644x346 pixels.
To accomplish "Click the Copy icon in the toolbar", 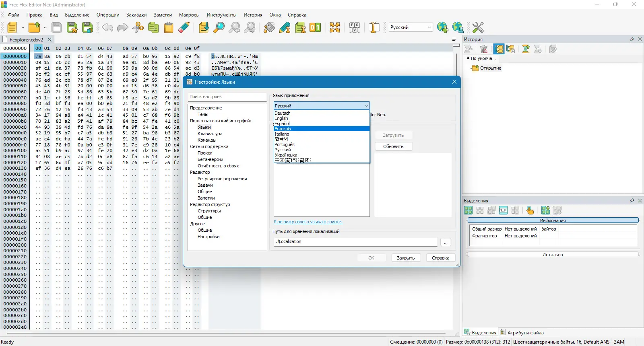I will click(x=153, y=27).
